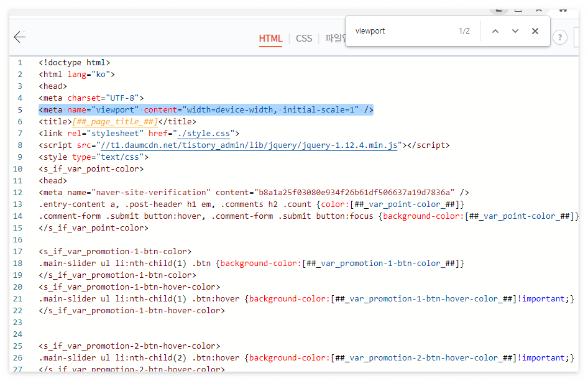Jump to previous search match
Viewport: 588px width, 381px height.
495,31
